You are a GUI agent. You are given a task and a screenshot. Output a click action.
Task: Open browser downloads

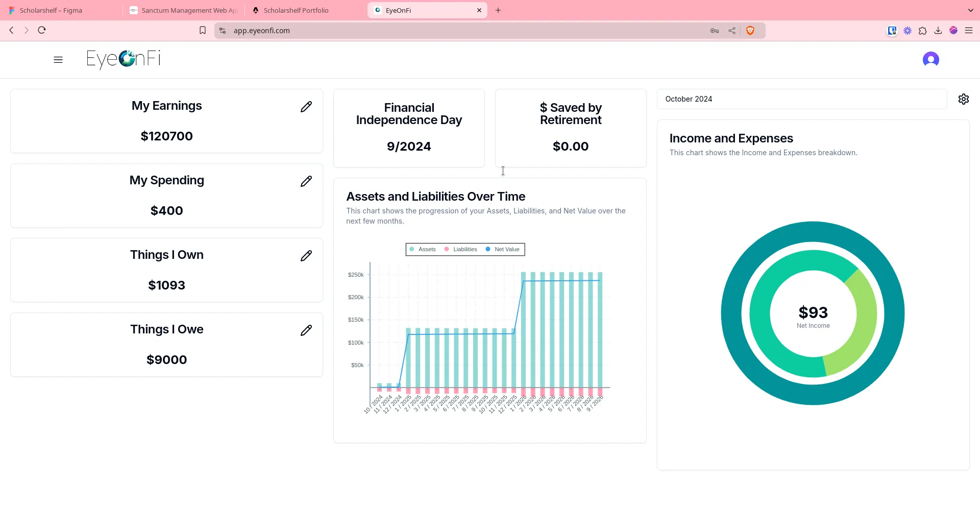(x=938, y=31)
